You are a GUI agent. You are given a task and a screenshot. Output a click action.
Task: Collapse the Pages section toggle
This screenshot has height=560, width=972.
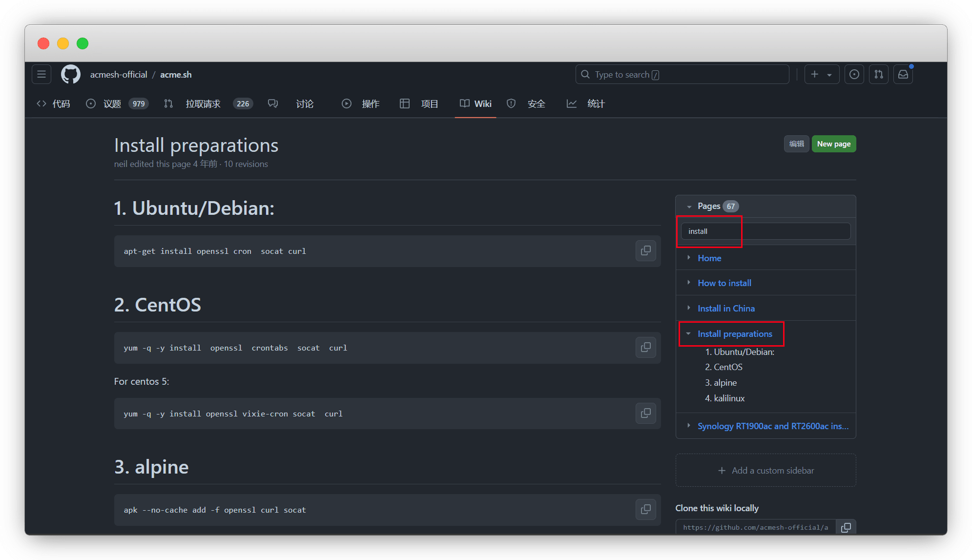tap(689, 207)
